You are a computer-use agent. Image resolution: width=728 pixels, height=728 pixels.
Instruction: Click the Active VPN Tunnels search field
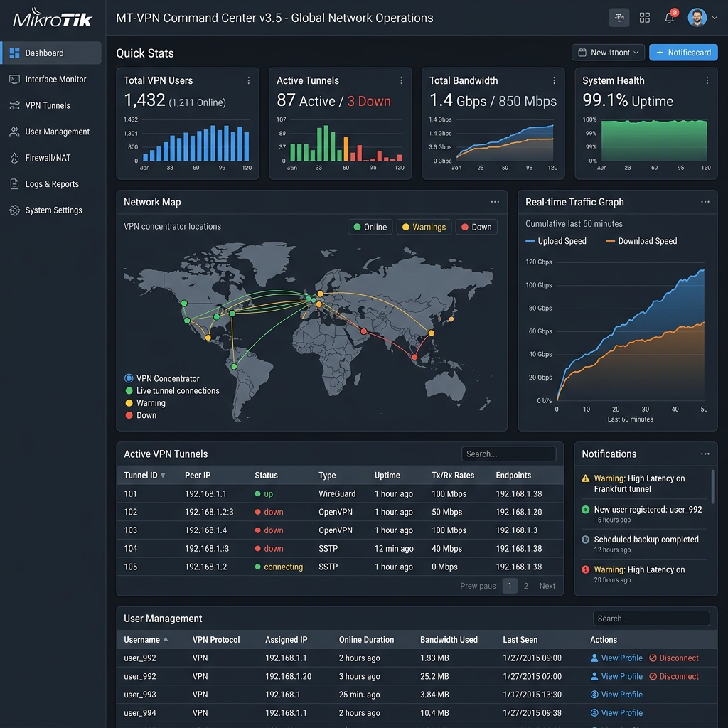click(509, 454)
